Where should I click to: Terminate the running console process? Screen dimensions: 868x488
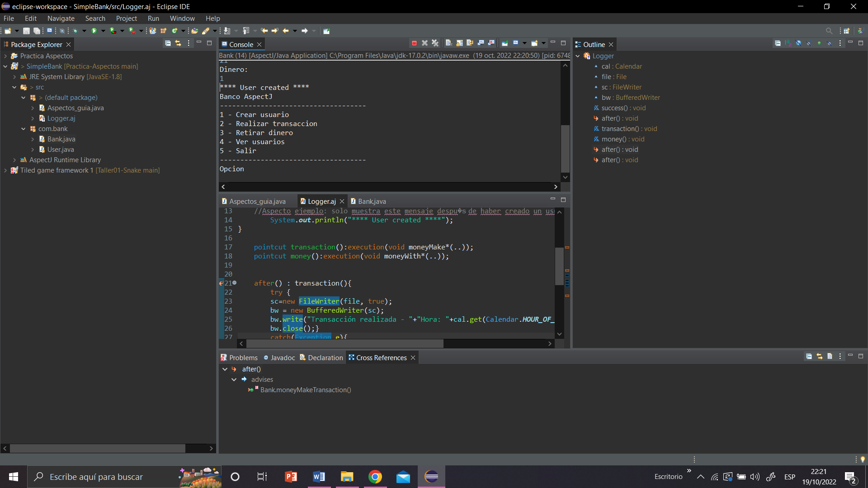[x=414, y=43]
